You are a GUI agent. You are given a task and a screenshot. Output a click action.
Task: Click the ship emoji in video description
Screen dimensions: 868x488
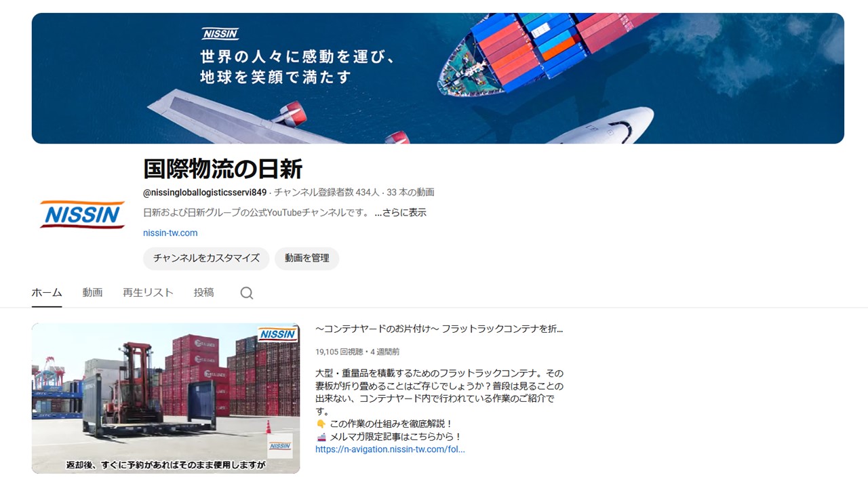[321, 437]
